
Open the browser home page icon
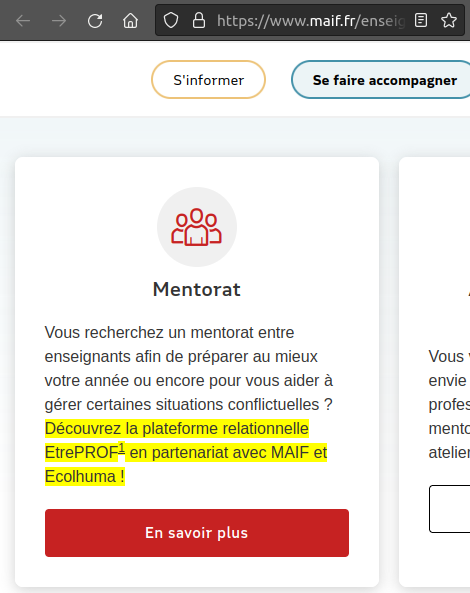(130, 21)
